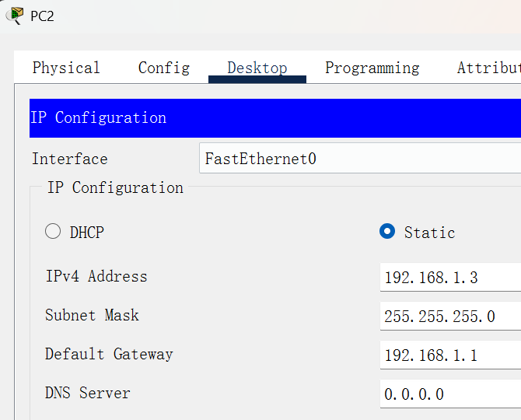Image resolution: width=521 pixels, height=420 pixels.
Task: Open the FastEthernet0 interface dropdown
Action: (x=360, y=158)
